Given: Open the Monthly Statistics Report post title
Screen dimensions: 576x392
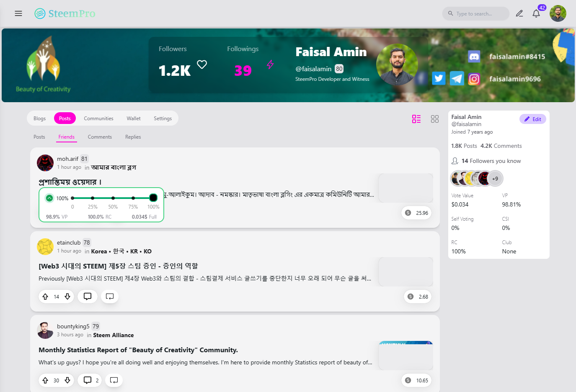Looking at the screenshot, I should point(138,350).
